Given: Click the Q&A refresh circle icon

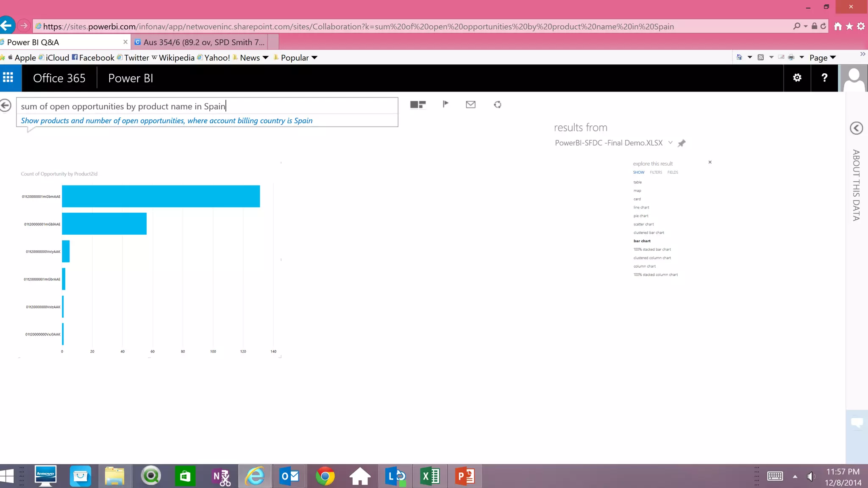Looking at the screenshot, I should (498, 105).
